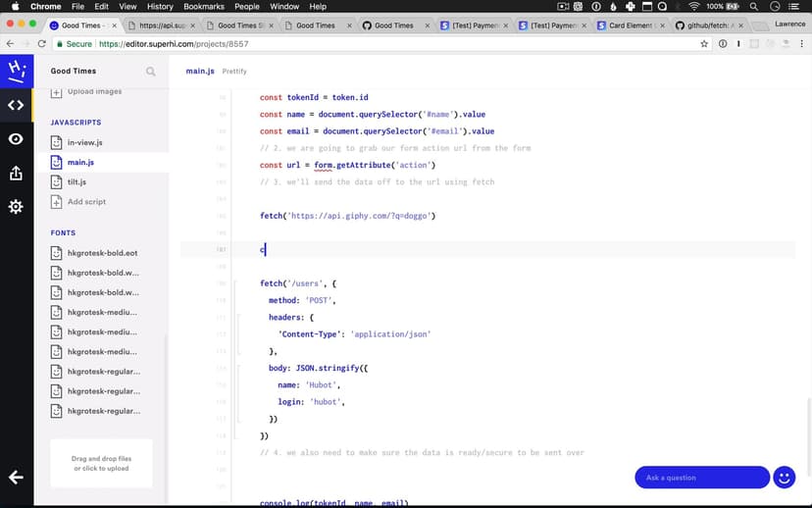This screenshot has width=812, height=508.
Task: Open the code editor view icon
Action: coord(16,105)
